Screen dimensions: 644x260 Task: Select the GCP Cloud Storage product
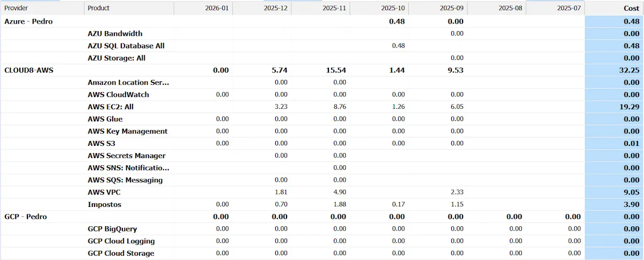tap(121, 253)
